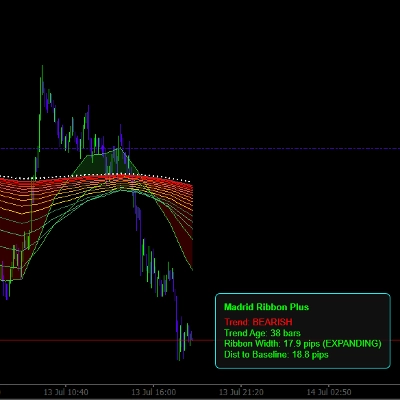Click the Trend Age: 38 bars line
The image size is (400, 400).
[x=262, y=333]
